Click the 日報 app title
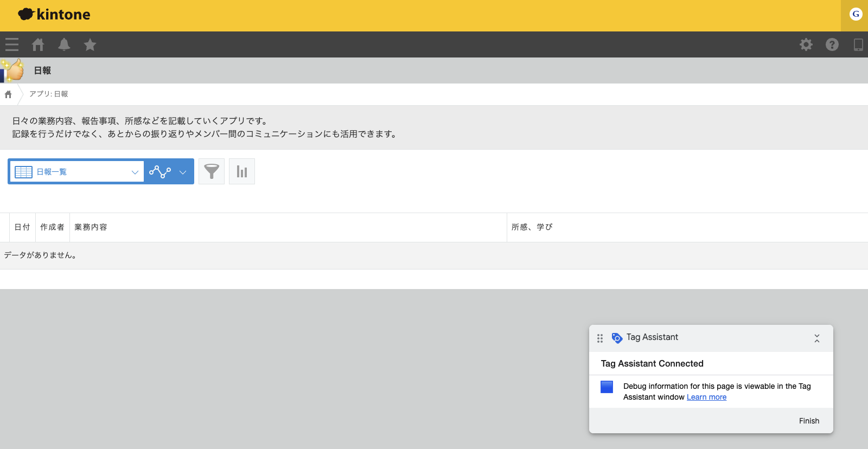Screen dimensions: 868x449 pos(42,70)
